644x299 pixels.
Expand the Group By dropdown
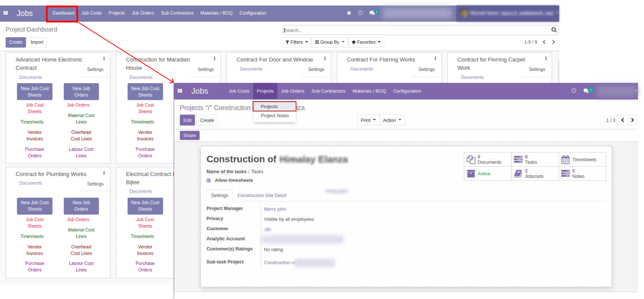[330, 42]
